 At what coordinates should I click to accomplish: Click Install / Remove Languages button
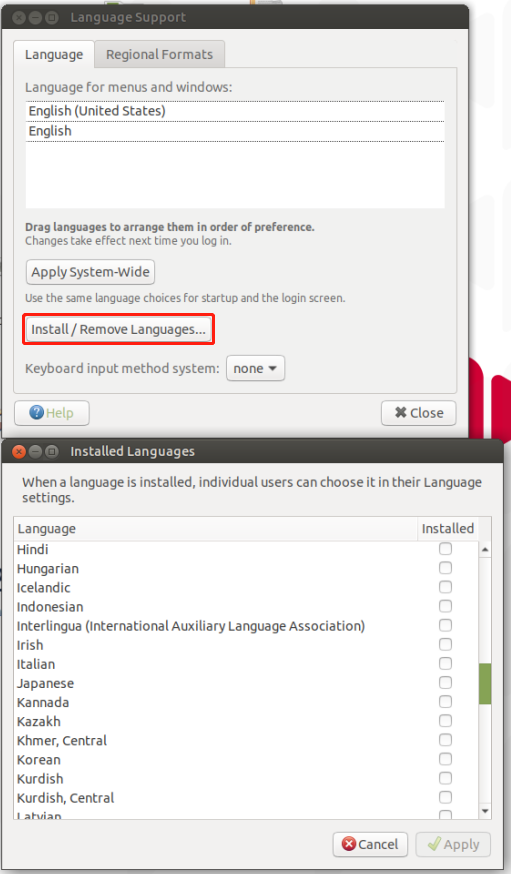coord(118,329)
